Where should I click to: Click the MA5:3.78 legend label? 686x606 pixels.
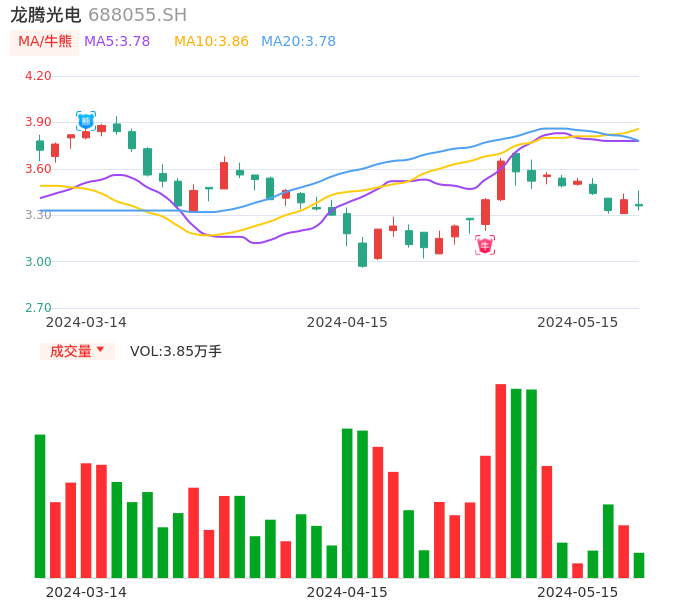coord(117,42)
